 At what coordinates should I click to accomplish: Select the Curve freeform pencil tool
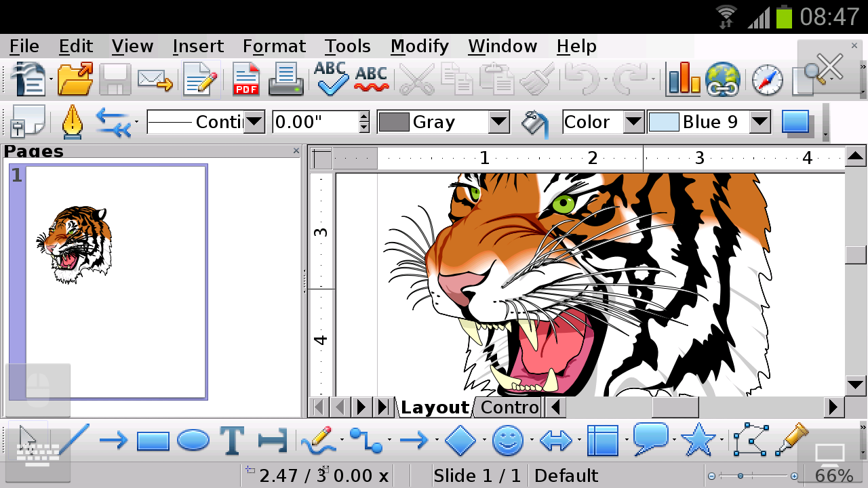[318, 441]
